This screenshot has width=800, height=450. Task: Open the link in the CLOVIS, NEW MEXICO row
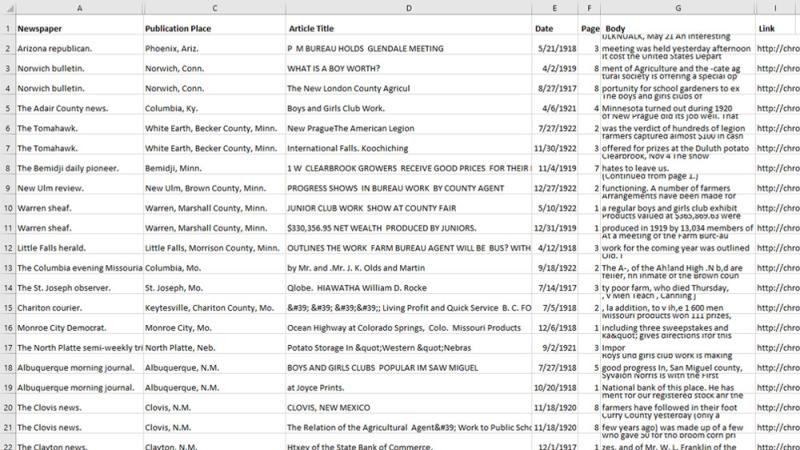tap(778, 407)
